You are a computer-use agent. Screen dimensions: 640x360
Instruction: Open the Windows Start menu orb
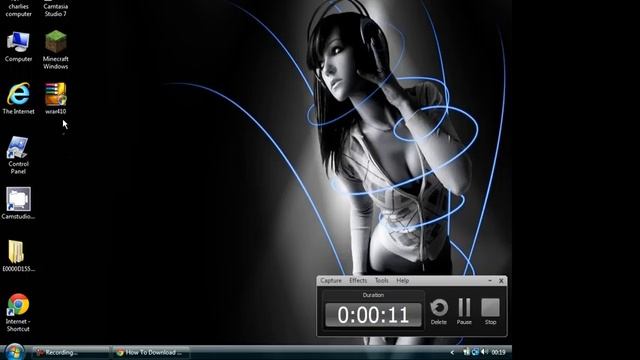point(14,353)
